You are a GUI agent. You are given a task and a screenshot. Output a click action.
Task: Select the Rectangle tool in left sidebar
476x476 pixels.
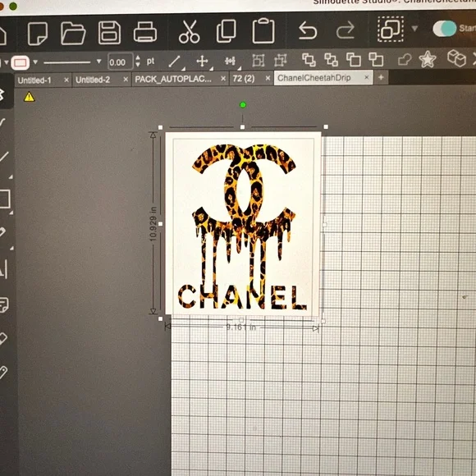coord(5,199)
